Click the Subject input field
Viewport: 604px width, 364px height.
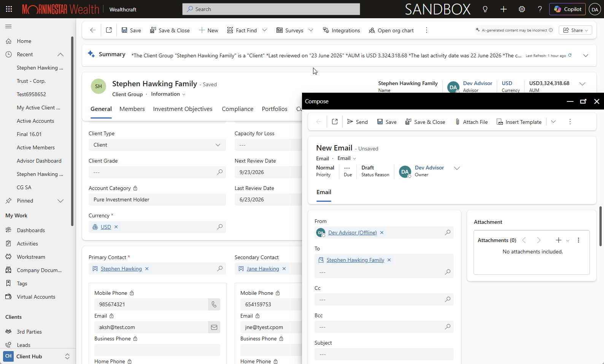[x=384, y=354]
